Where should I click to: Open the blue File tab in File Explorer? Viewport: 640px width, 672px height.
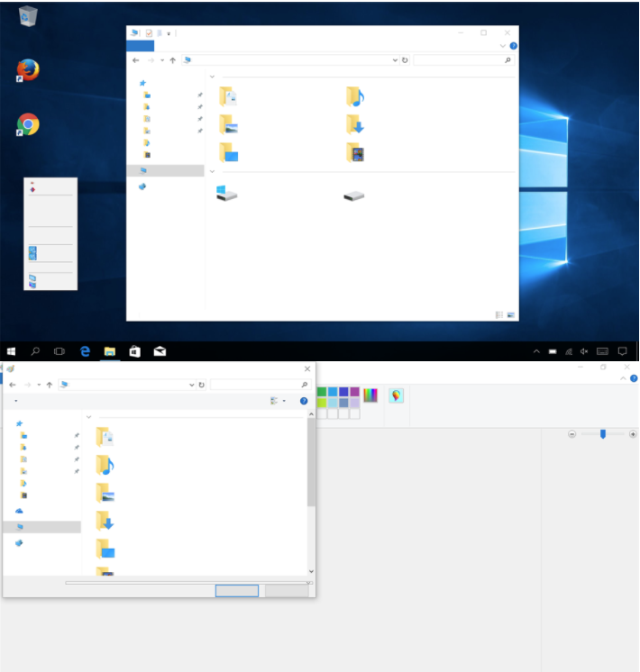pyautogui.click(x=141, y=46)
